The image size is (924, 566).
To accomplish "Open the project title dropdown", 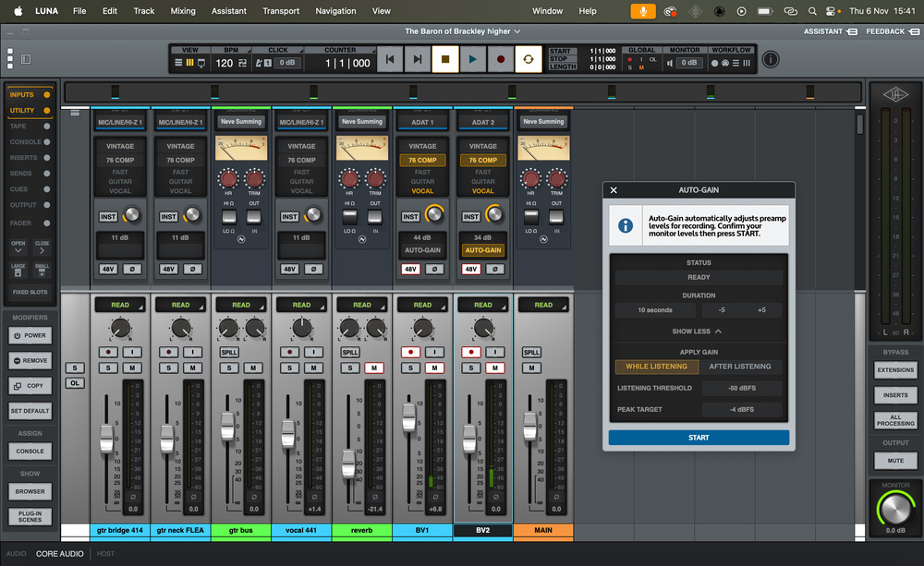I will (x=462, y=31).
